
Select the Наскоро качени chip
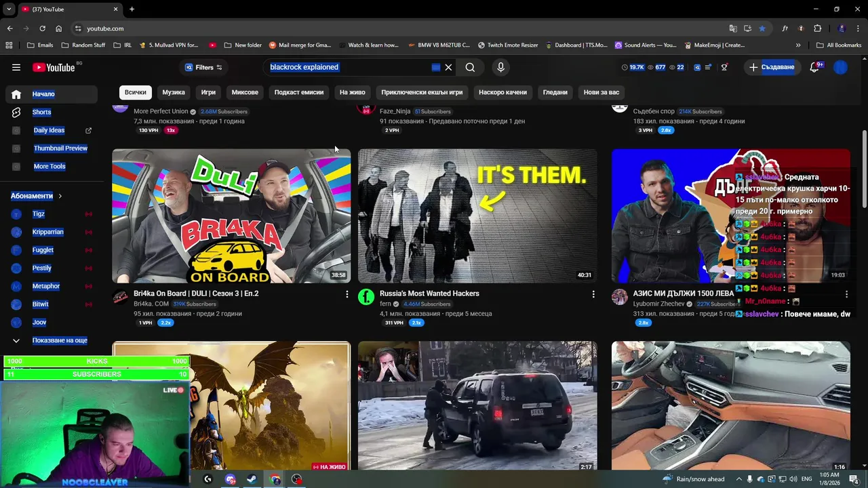[502, 92]
